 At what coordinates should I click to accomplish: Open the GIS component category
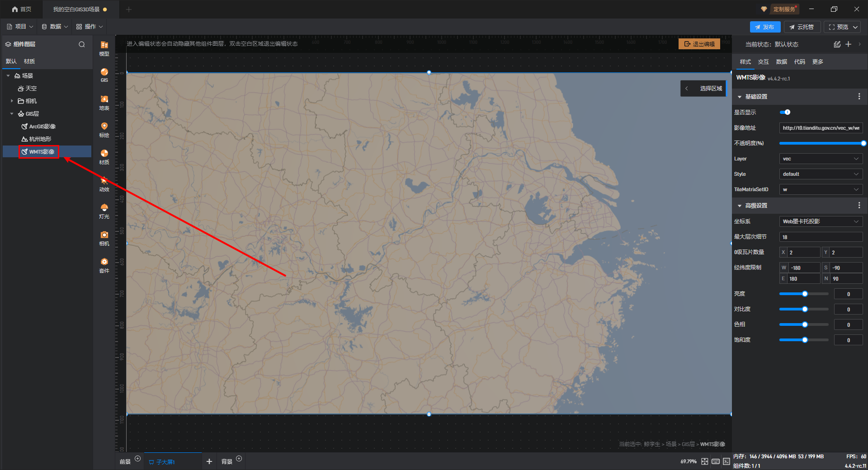[x=104, y=75]
